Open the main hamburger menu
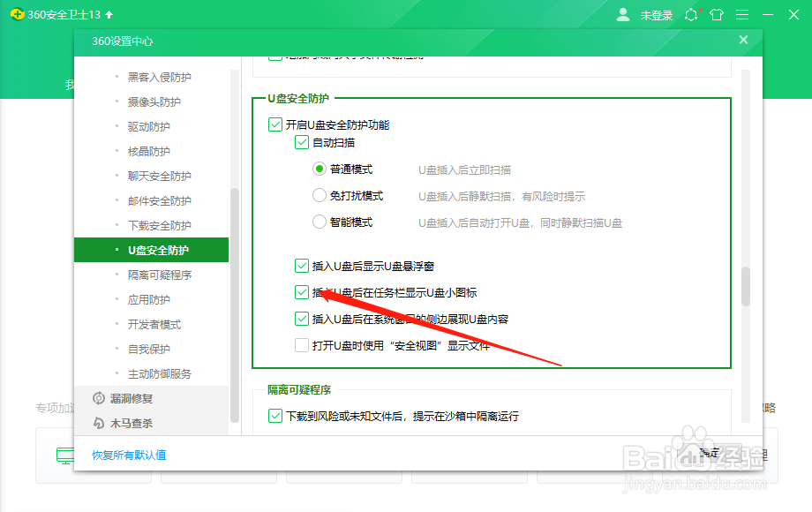Viewport: 812px width, 512px height. click(742, 14)
